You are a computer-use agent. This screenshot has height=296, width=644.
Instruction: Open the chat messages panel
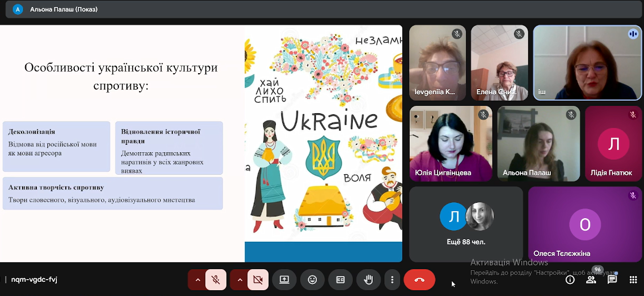click(612, 280)
